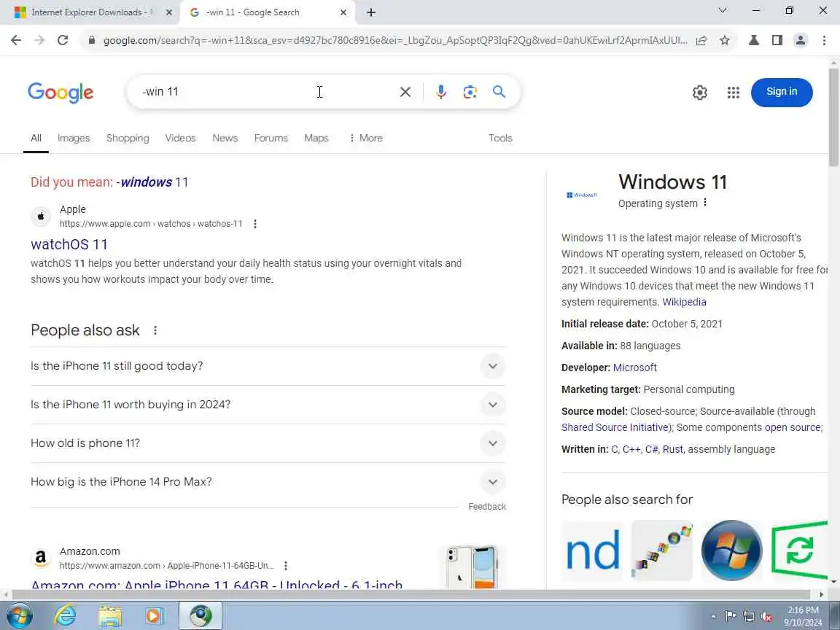
Task: Close the Internet Explorer Downloads tab
Action: tap(168, 12)
